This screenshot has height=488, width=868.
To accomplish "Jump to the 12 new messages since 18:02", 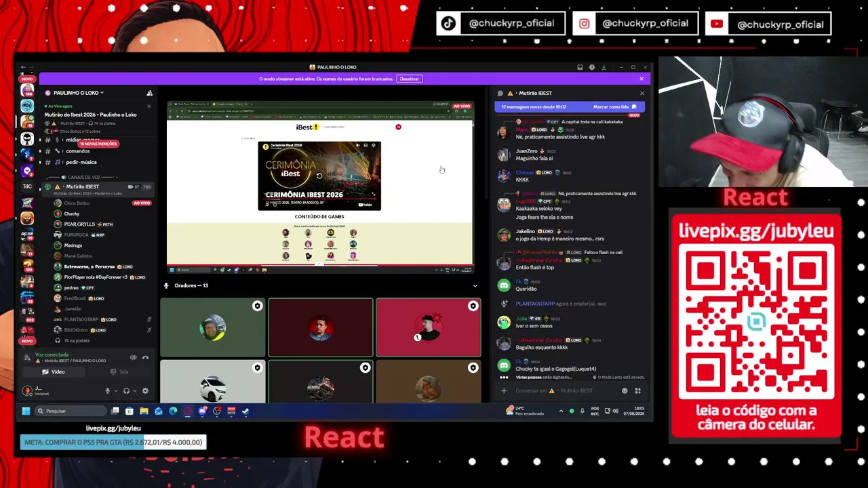I will tap(534, 106).
